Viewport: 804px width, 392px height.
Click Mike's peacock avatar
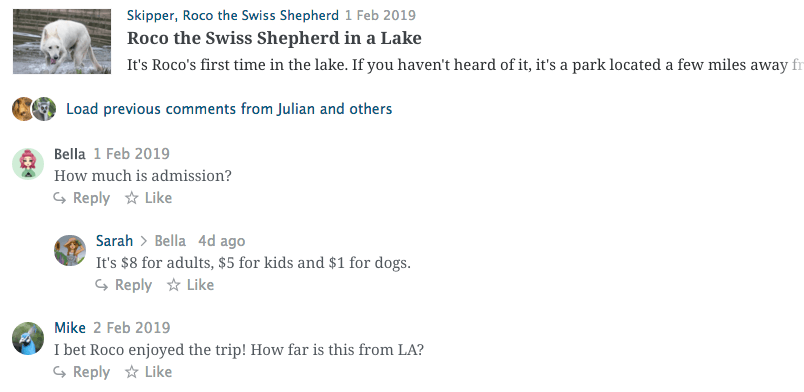(28, 338)
